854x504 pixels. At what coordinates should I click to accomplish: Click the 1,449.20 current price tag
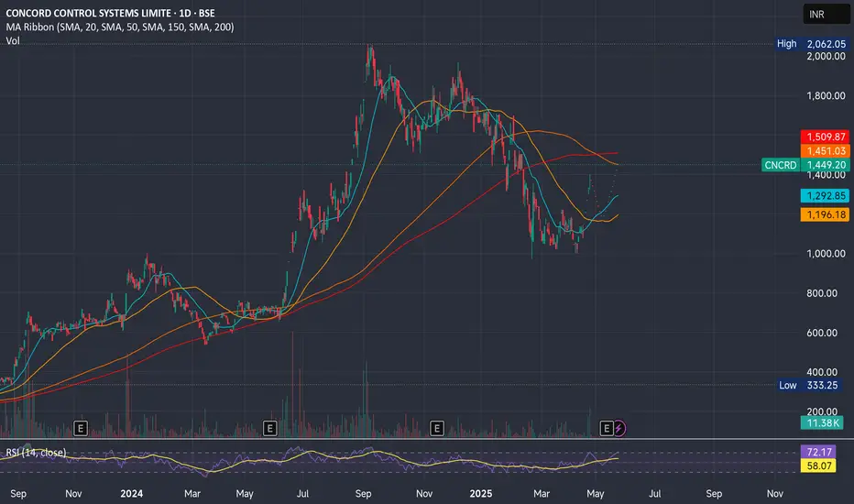tap(826, 165)
